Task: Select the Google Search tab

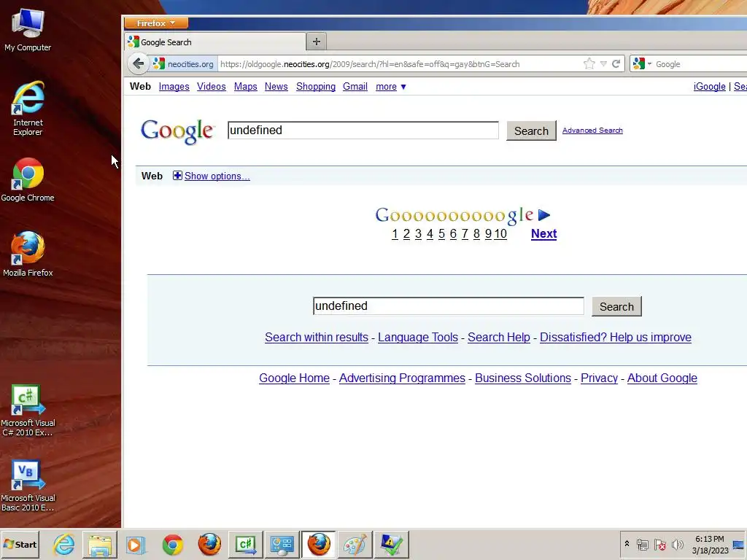Action: [x=214, y=42]
